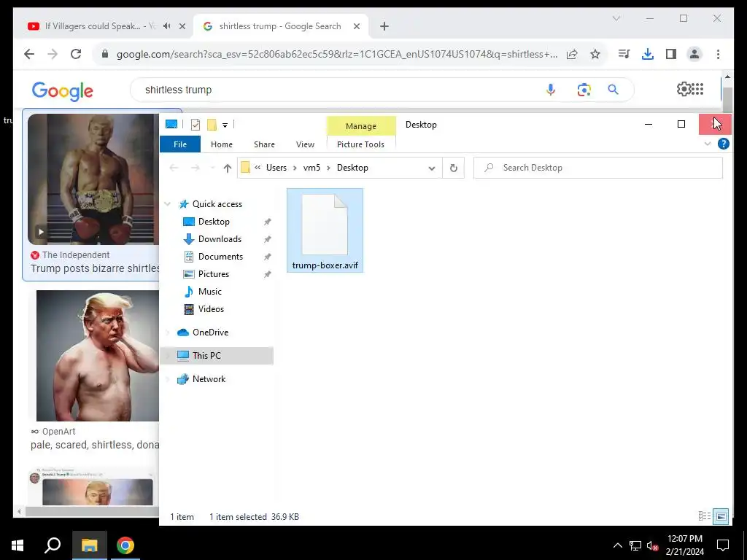Image resolution: width=747 pixels, height=560 pixels.
Task: Expand the address bar history dropdown
Action: (432, 168)
